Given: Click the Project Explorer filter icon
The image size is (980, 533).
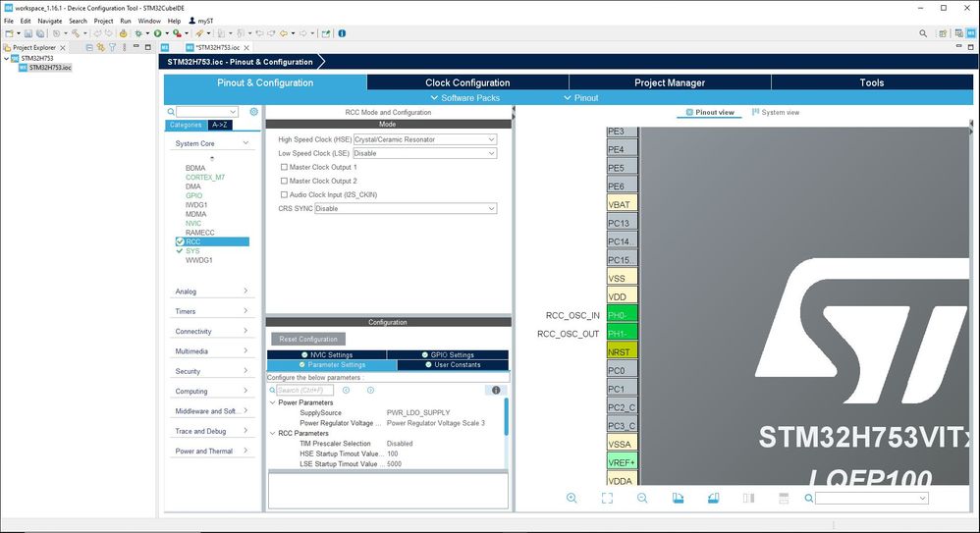Looking at the screenshot, I should coord(113,47).
